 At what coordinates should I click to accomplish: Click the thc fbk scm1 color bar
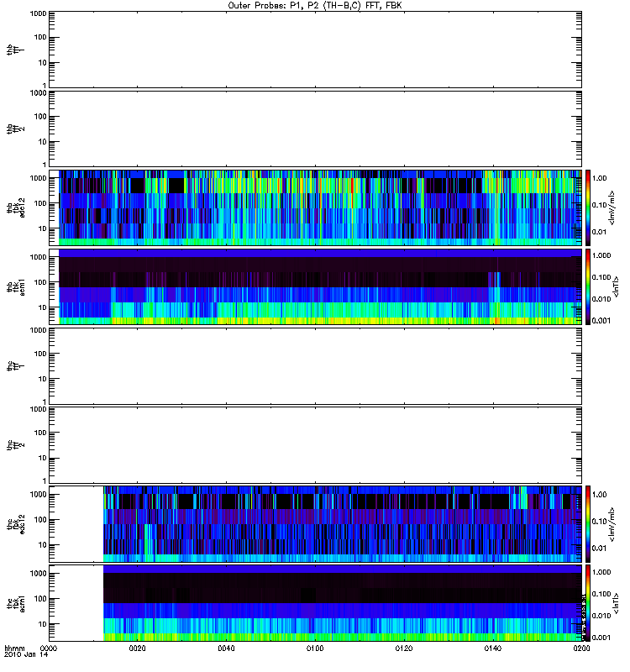tap(588, 603)
